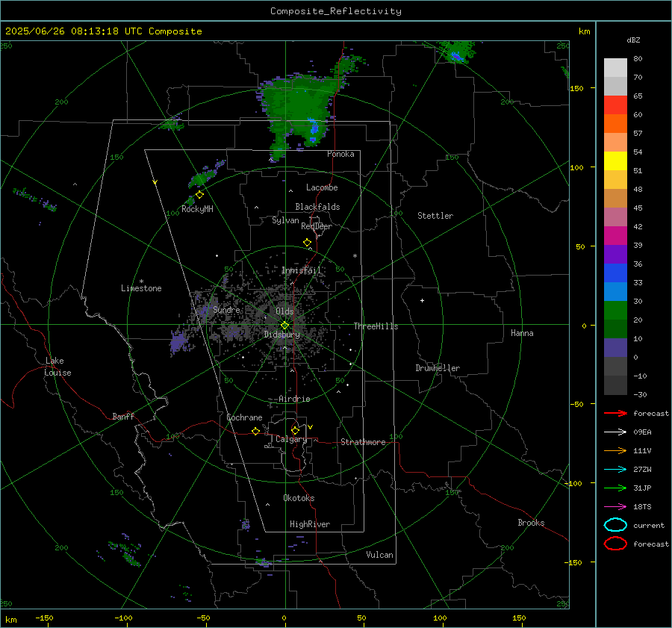Viewport: 672px width, 628px height.
Task: Click the Sylvan label
Action: click(285, 220)
